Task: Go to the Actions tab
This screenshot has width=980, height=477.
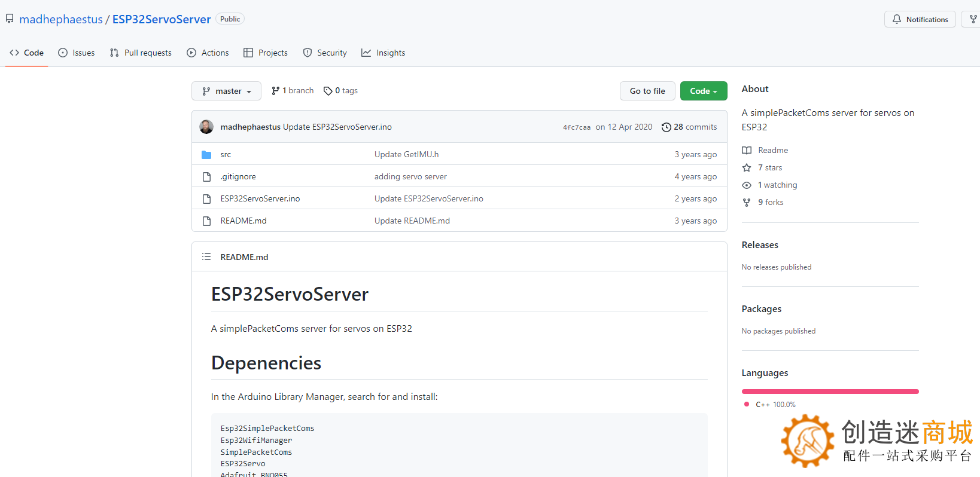Action: [x=208, y=53]
